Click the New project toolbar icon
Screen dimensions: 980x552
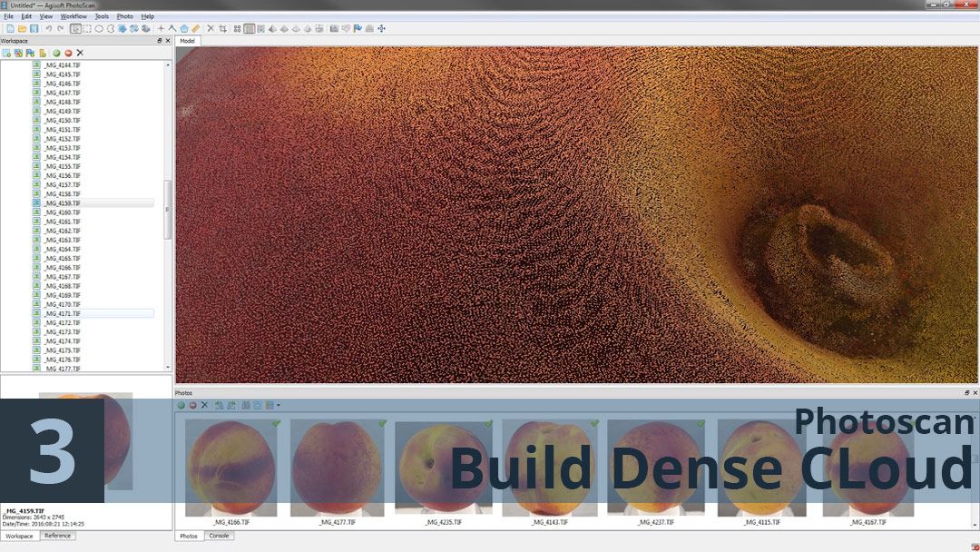coord(10,29)
